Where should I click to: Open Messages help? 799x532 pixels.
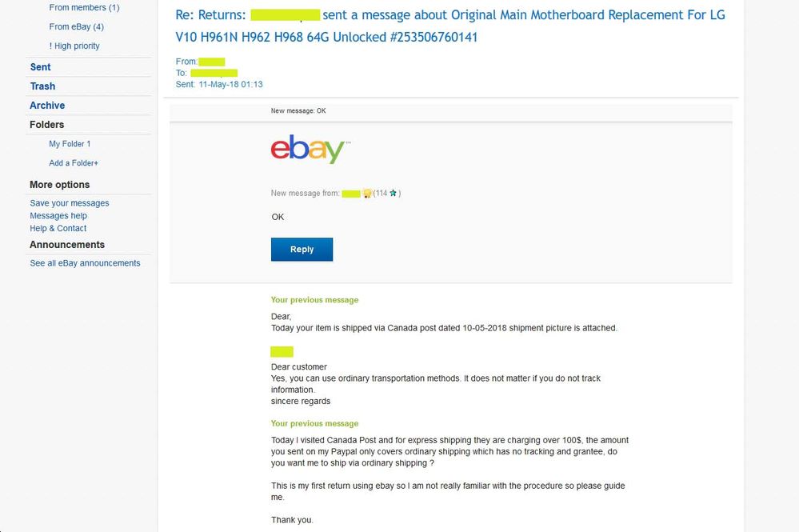point(58,215)
